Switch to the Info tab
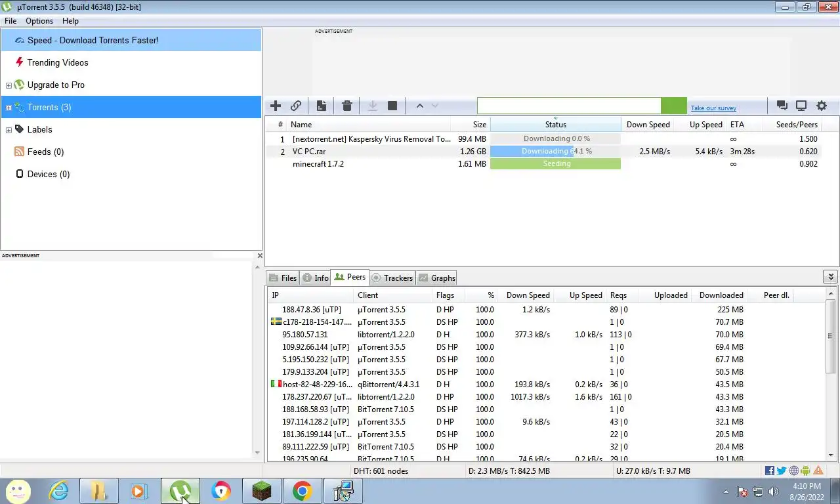 pyautogui.click(x=316, y=278)
